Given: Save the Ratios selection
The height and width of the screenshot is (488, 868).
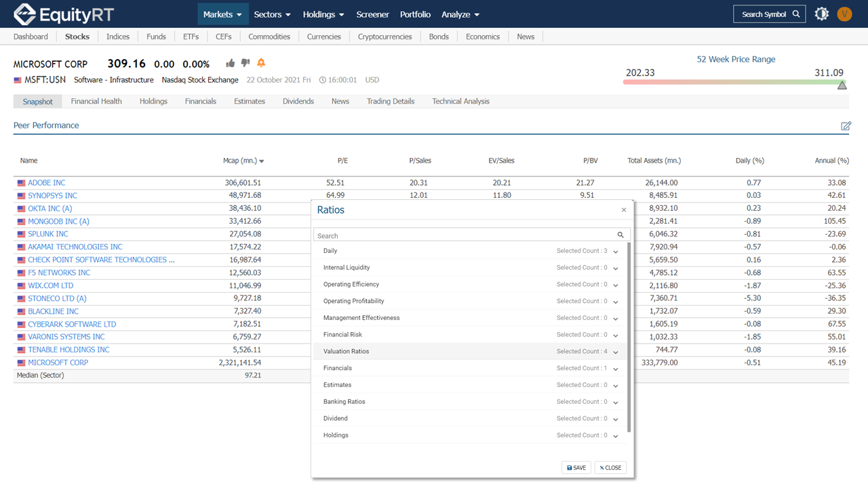Looking at the screenshot, I should pos(576,468).
